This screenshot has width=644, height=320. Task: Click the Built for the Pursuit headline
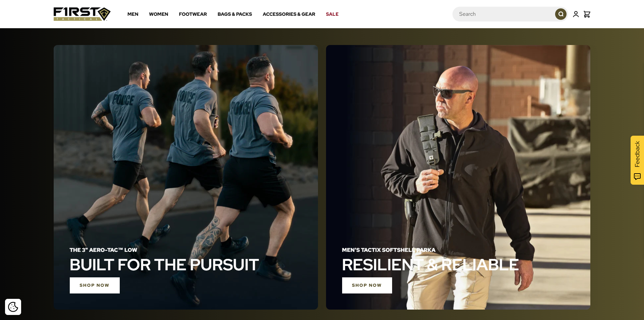point(164,265)
